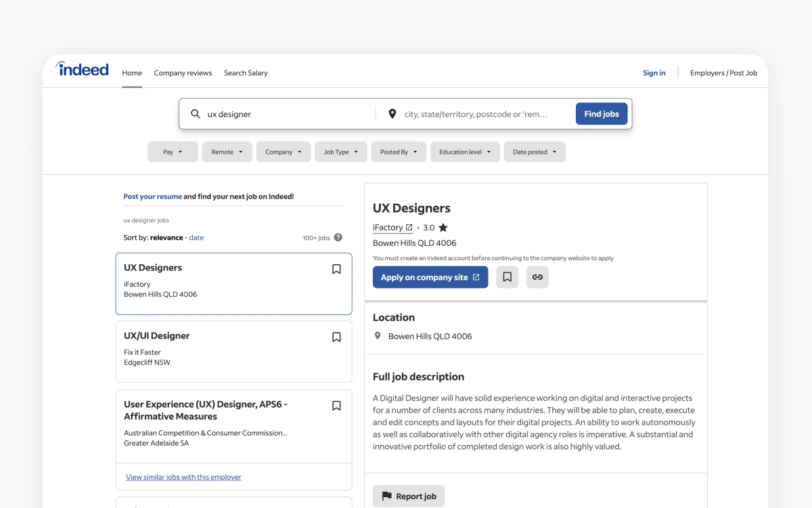
Task: Click the Edgecliff NSW location text
Action: (x=147, y=362)
